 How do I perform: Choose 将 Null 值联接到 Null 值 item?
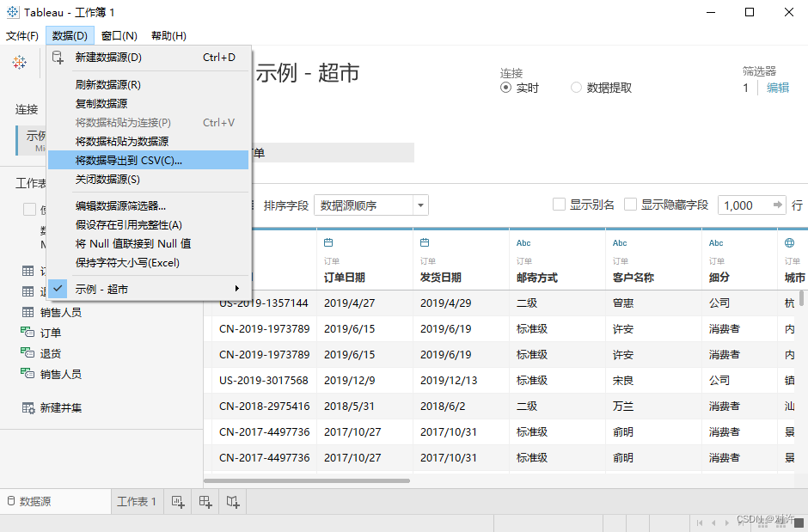(149, 243)
